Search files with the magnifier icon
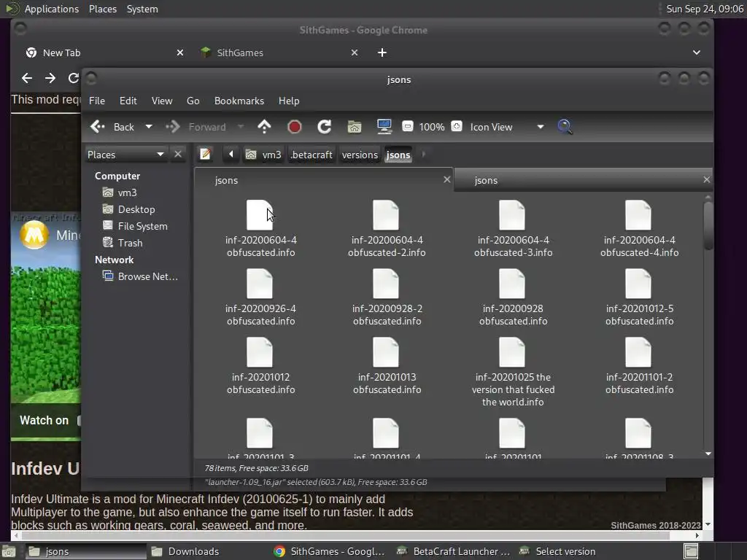This screenshot has height=560, width=747. coord(565,127)
